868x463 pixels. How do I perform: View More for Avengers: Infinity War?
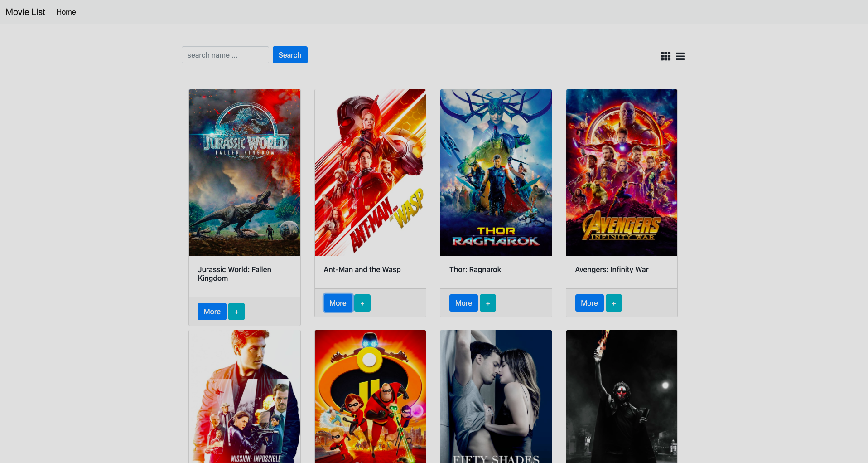[x=589, y=303]
